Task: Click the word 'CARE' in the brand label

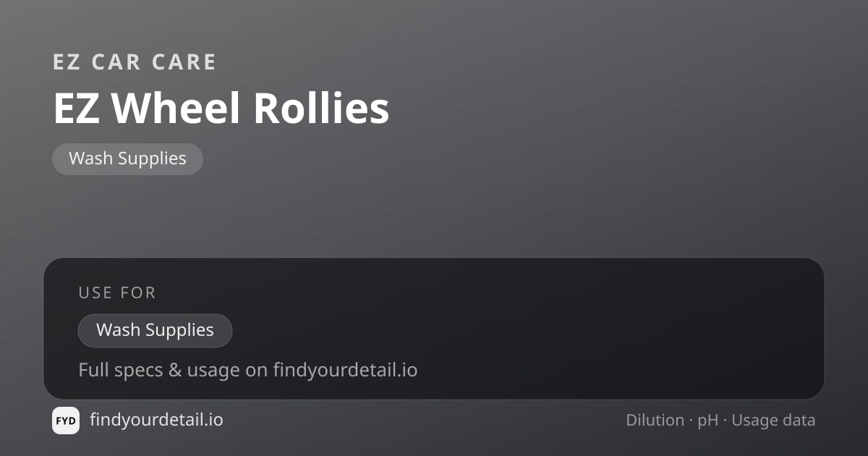Action: point(184,62)
